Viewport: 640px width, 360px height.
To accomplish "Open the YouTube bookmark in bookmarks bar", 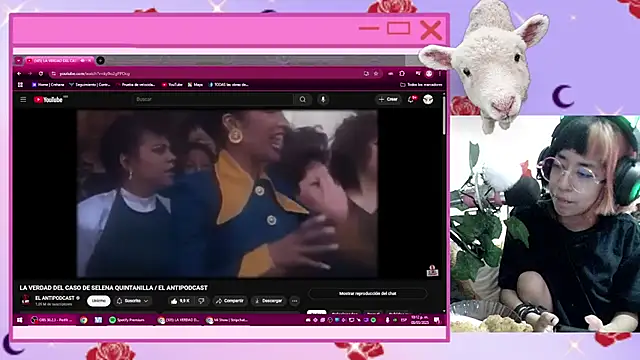I will tap(172, 85).
